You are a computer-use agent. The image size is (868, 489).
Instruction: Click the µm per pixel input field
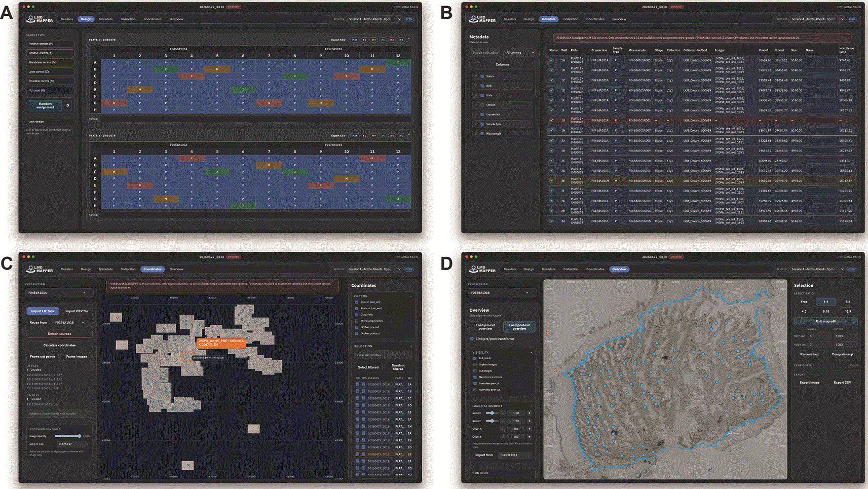(x=72, y=444)
